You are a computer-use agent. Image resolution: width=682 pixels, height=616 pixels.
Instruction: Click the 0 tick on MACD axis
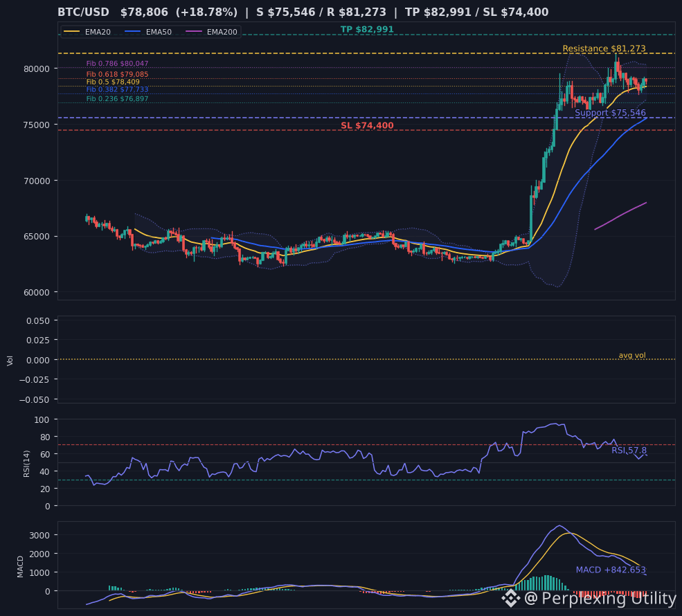pyautogui.click(x=48, y=591)
